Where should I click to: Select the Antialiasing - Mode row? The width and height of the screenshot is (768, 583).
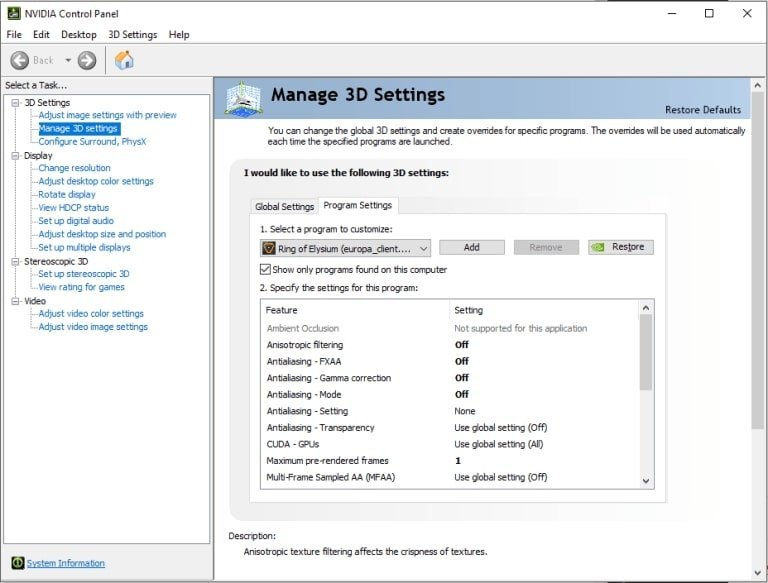pyautogui.click(x=450, y=395)
